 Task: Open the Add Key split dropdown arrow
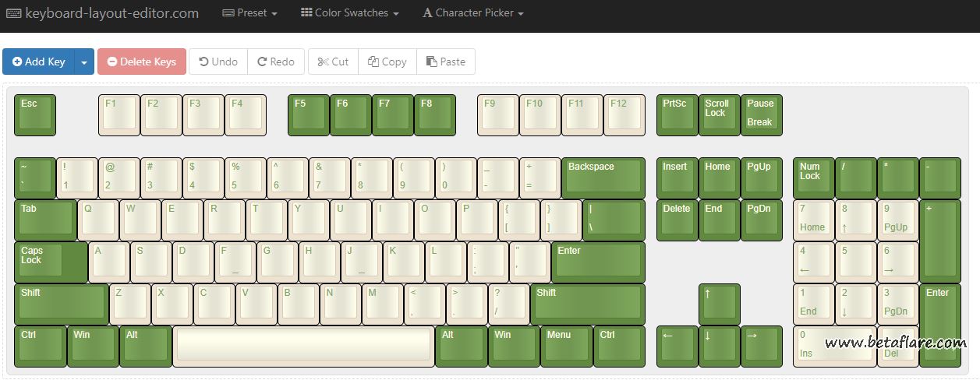coord(84,62)
